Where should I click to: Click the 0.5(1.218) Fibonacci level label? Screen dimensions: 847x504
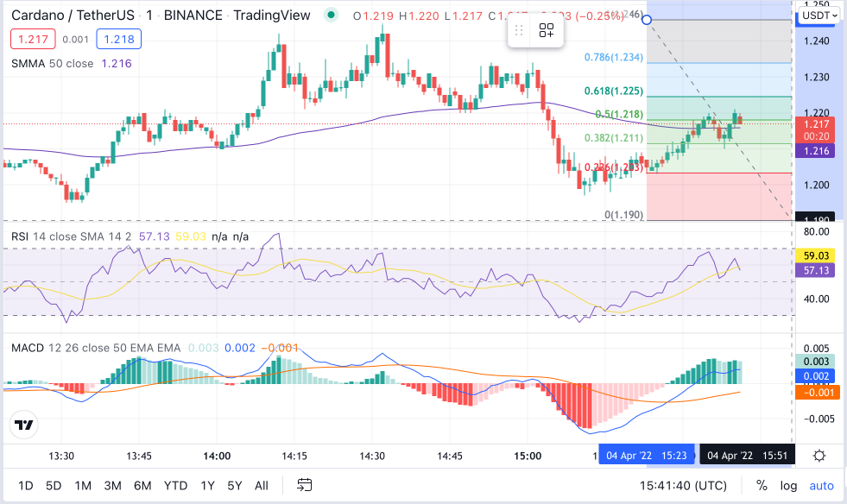pyautogui.click(x=619, y=114)
